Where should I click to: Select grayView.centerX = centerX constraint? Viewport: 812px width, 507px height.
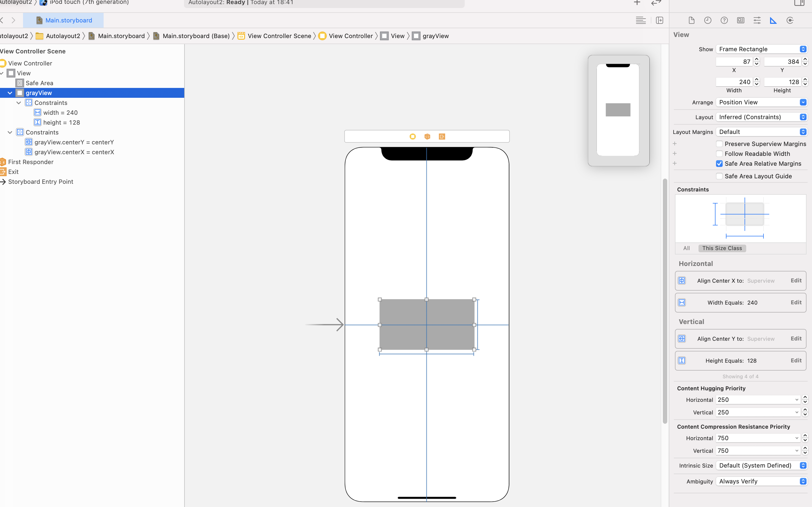pyautogui.click(x=74, y=152)
